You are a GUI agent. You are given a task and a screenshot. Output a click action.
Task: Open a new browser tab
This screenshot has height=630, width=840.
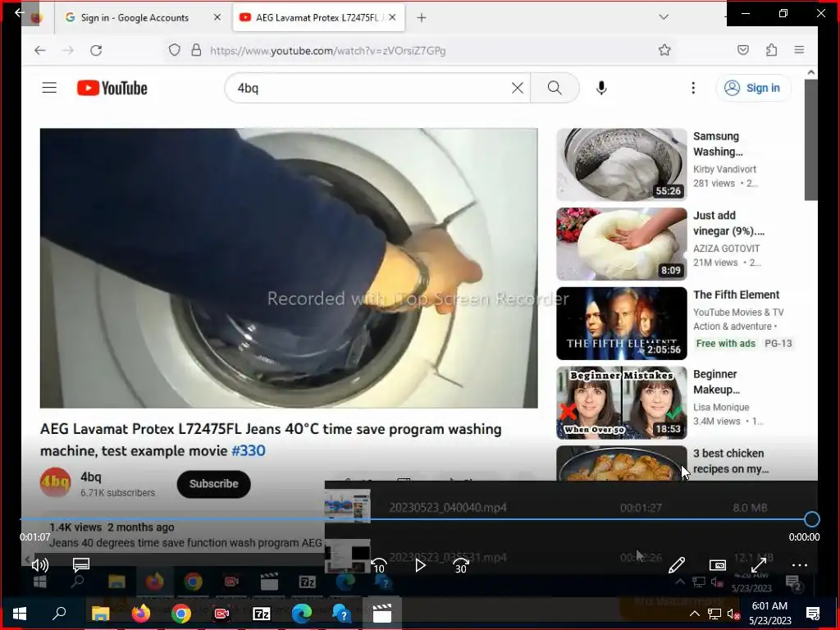tap(422, 18)
